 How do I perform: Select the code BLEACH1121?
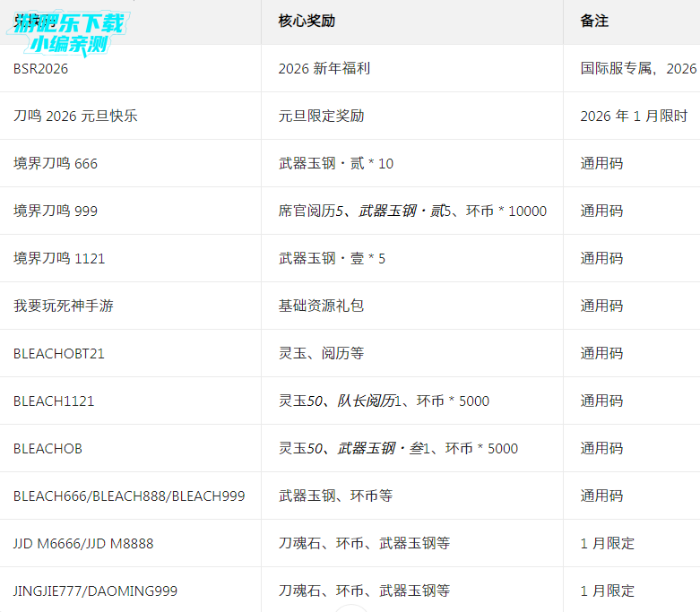click(x=54, y=401)
